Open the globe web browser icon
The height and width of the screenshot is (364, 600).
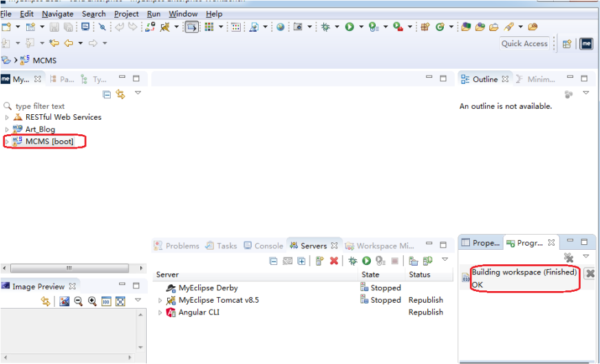pyautogui.click(x=281, y=27)
